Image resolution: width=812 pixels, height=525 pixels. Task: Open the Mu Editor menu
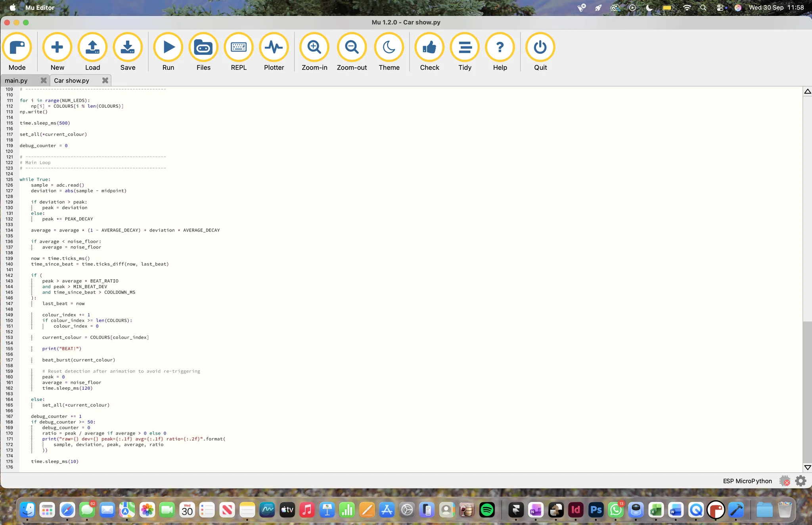tap(40, 8)
